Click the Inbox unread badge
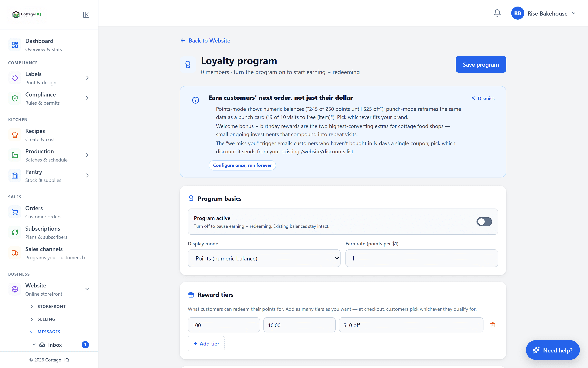The width and height of the screenshot is (588, 368). click(x=85, y=345)
